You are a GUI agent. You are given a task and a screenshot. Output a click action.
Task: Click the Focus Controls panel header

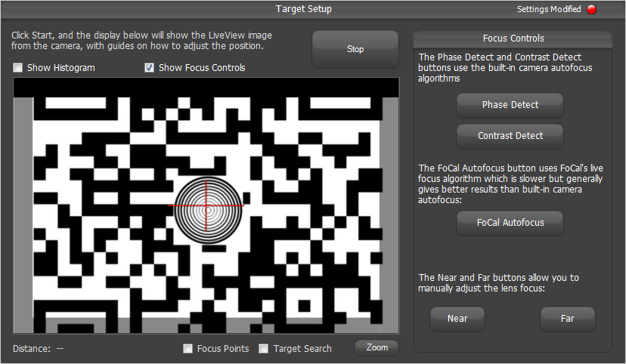[x=513, y=39]
